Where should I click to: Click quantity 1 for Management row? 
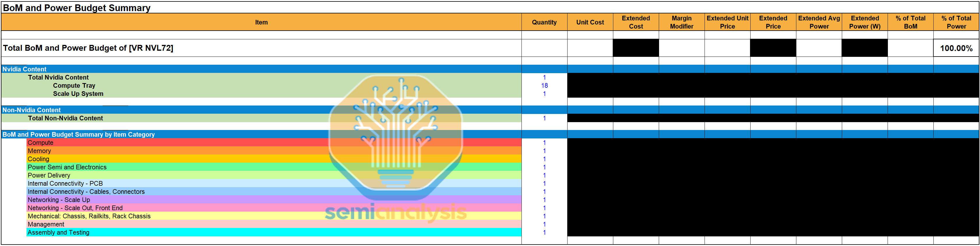click(544, 224)
